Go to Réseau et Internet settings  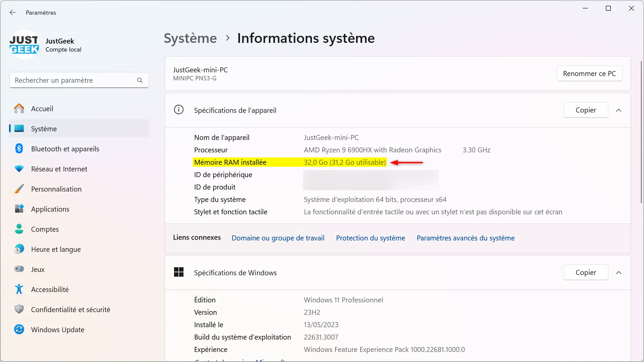coord(79,169)
